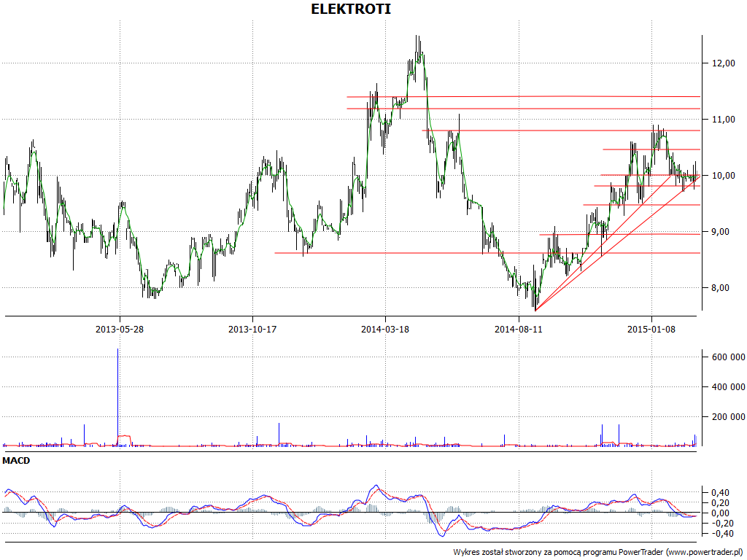Viewport: 747px width, 560px height.
Task: Click the 11,00 price axis label
Action: [723, 120]
